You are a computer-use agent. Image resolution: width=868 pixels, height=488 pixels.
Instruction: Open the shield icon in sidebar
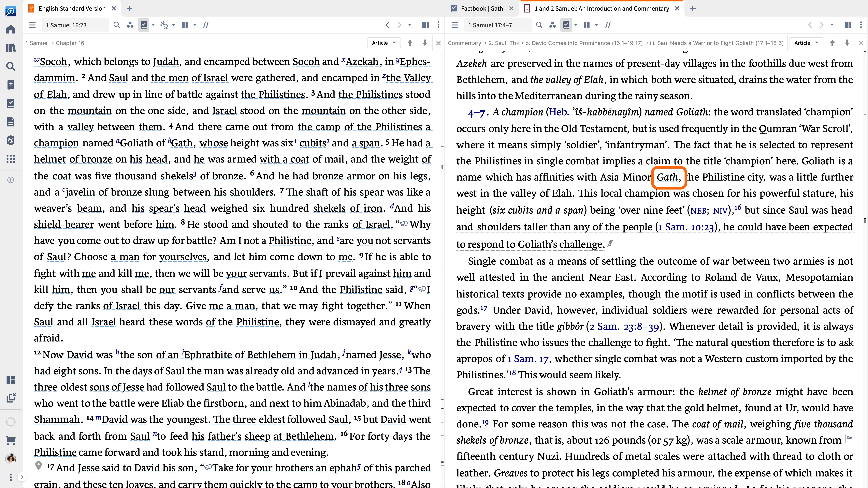click(x=11, y=140)
